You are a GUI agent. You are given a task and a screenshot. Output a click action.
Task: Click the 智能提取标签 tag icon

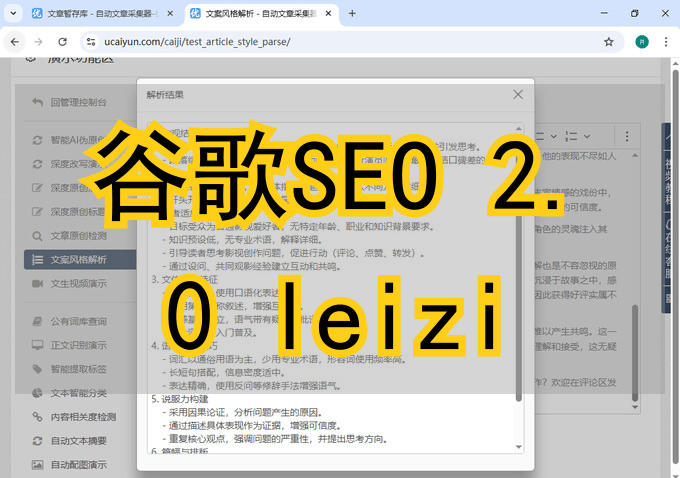pos(37,369)
